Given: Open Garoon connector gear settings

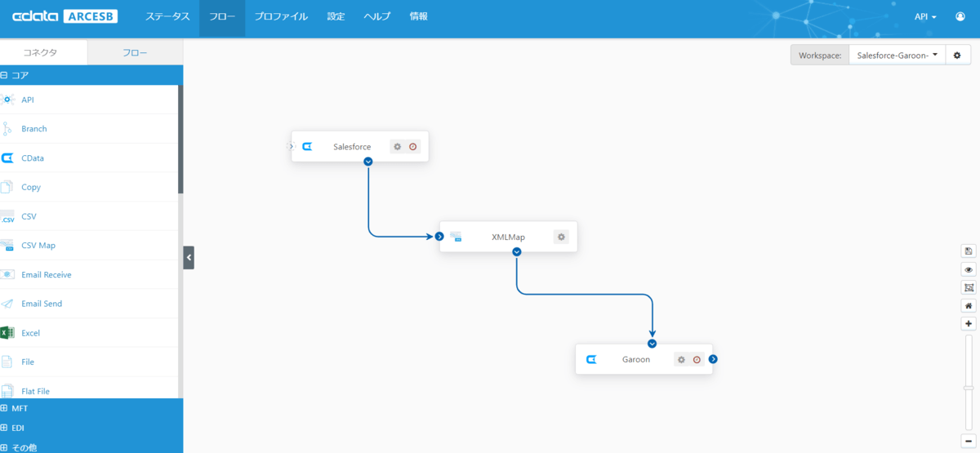Looking at the screenshot, I should [x=681, y=359].
